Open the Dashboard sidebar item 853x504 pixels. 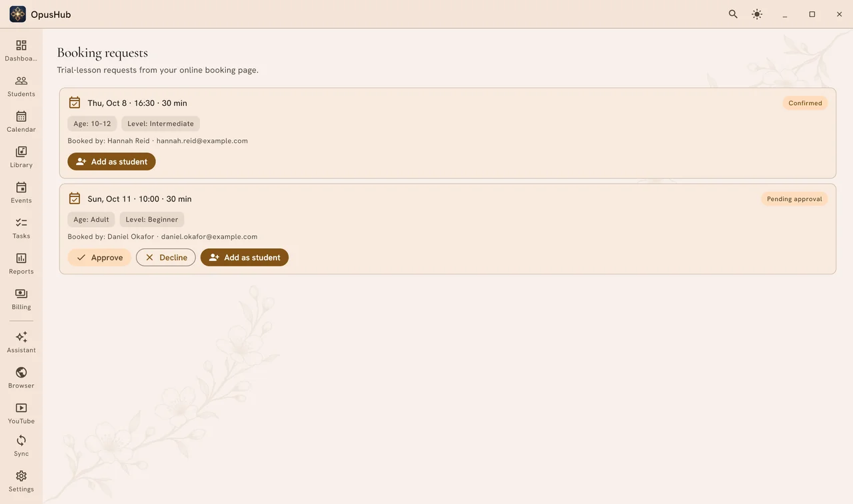[x=21, y=51]
